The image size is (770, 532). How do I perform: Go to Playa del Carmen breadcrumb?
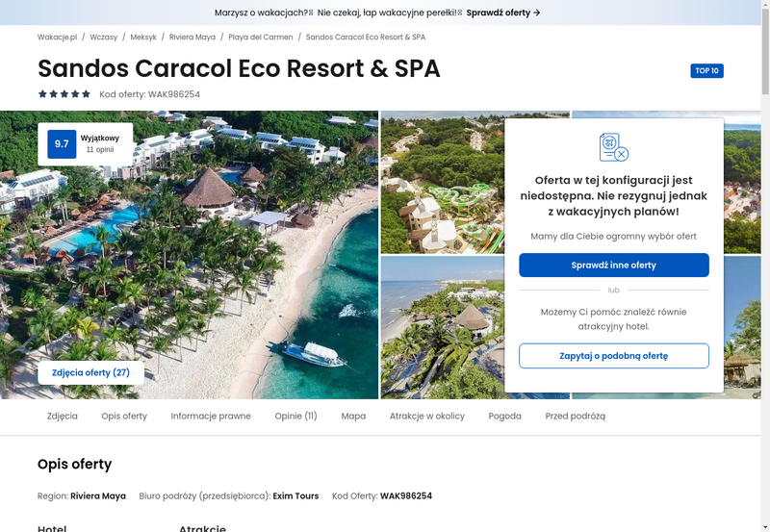261,38
